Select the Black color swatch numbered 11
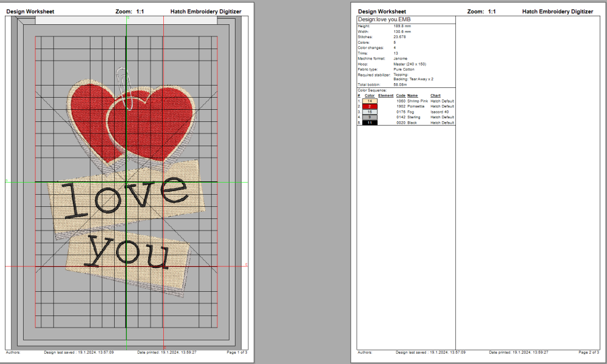The image size is (607, 364). (x=370, y=123)
